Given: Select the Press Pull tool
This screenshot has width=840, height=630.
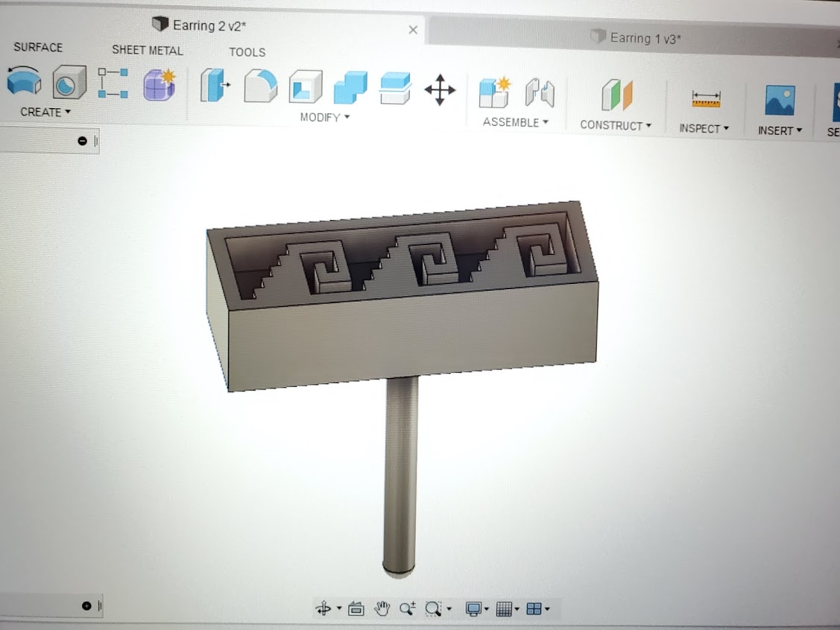Looking at the screenshot, I should point(215,86).
